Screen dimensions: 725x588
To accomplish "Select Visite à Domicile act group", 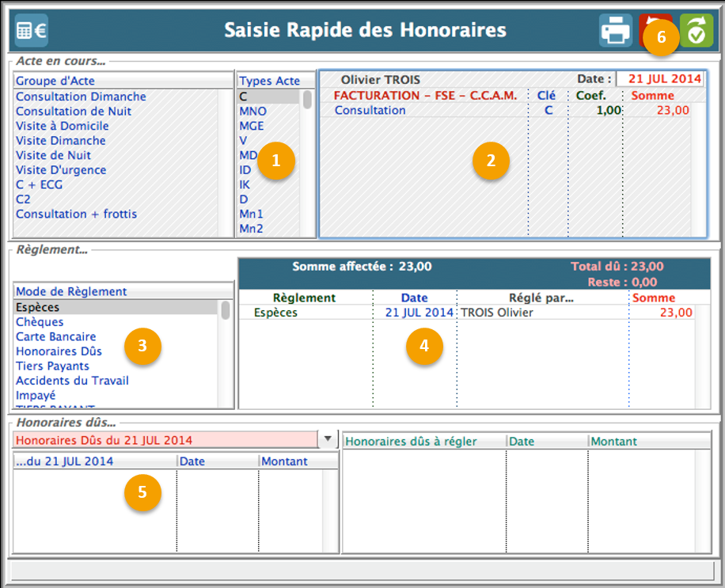I will pos(63,126).
